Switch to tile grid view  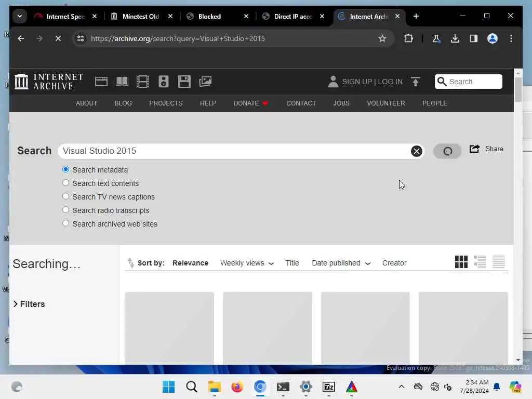pyautogui.click(x=461, y=262)
